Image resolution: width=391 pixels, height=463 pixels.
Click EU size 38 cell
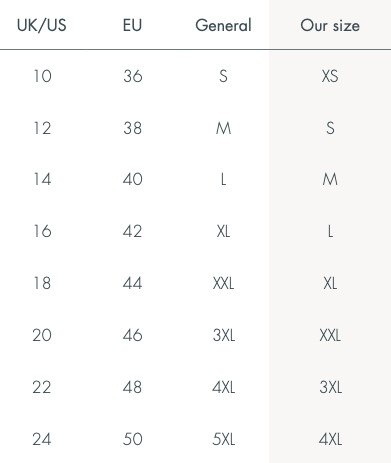click(132, 128)
